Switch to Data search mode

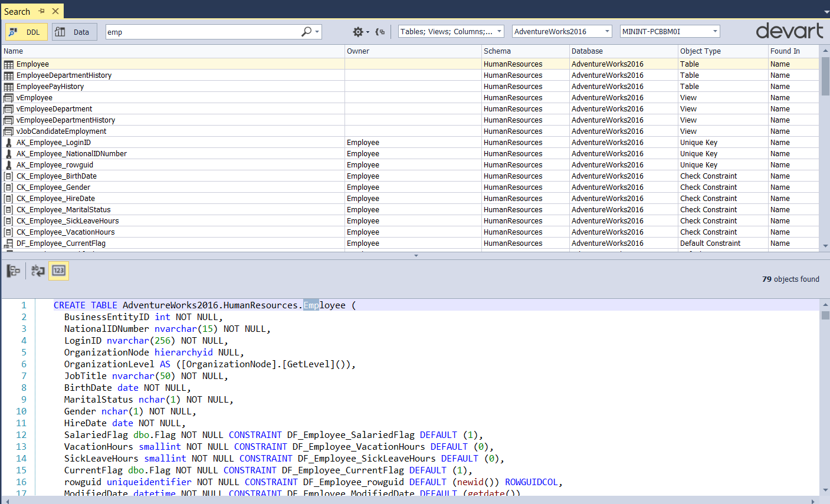coord(74,32)
